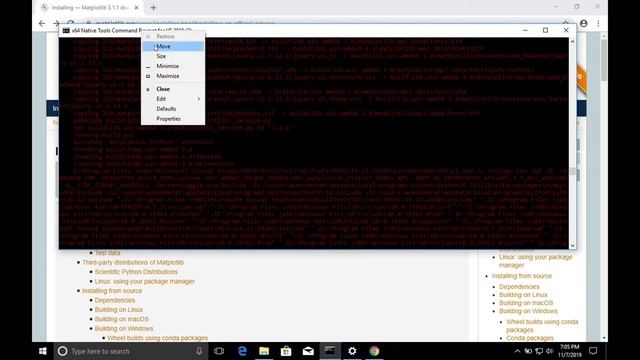Open left Wheel builds using conda packages link
The image size is (640, 360).
(158, 338)
